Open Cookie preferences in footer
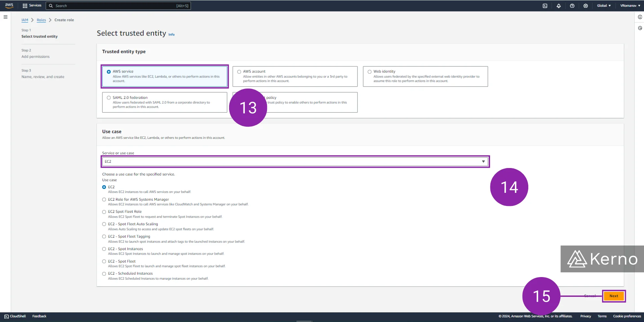The height and width of the screenshot is (322, 644). pos(627,316)
